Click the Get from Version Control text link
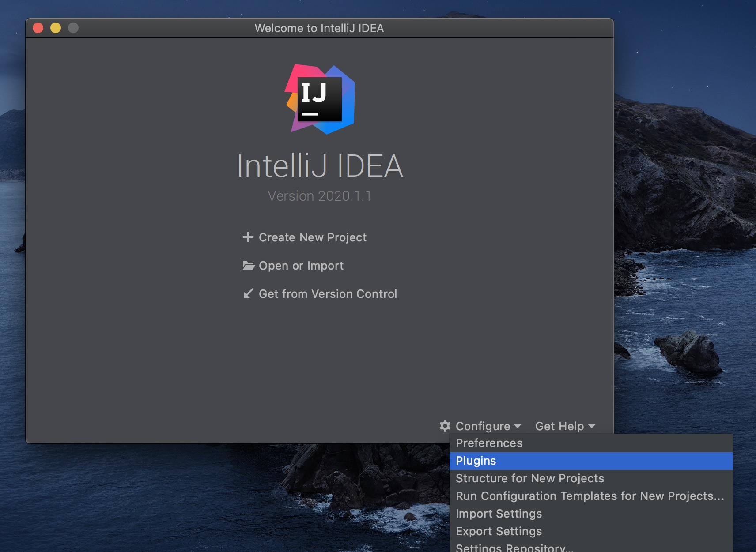This screenshot has height=552, width=756. [x=328, y=294]
